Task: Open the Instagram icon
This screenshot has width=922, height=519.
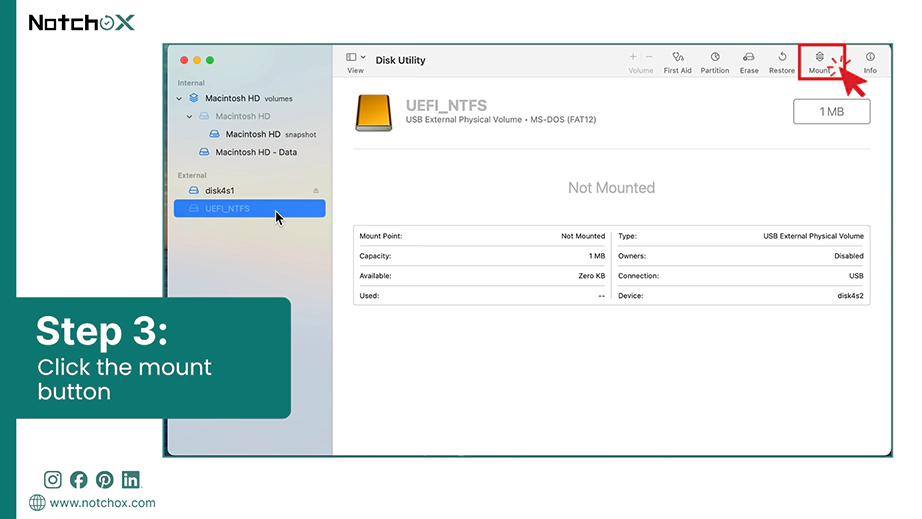Action: click(x=52, y=480)
